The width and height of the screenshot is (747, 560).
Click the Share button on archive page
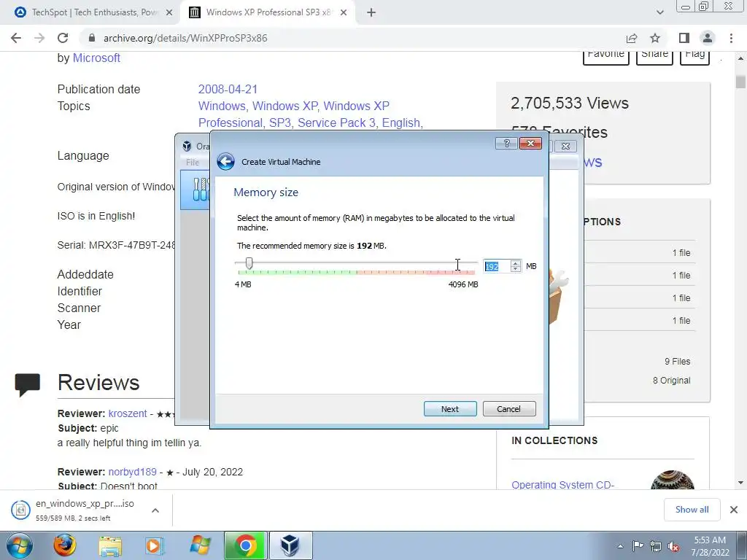(x=654, y=56)
